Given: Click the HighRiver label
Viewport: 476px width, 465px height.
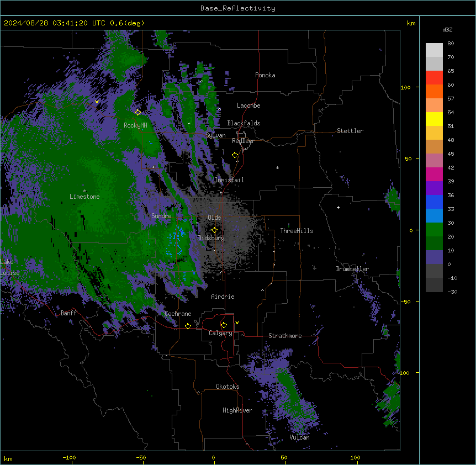Looking at the screenshot, I should point(237,410).
